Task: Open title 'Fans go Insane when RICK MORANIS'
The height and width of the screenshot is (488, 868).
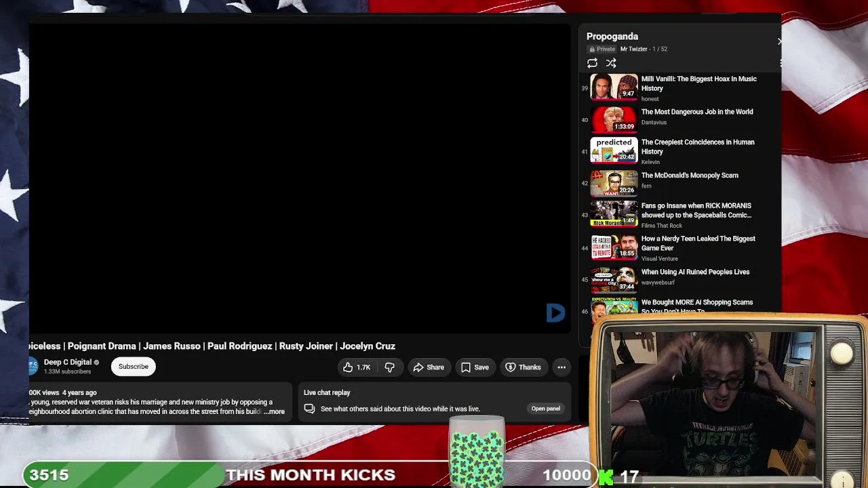Action: (x=696, y=210)
